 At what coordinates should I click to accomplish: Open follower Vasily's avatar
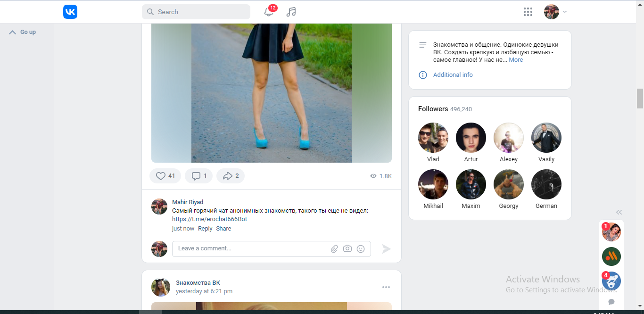pyautogui.click(x=546, y=138)
